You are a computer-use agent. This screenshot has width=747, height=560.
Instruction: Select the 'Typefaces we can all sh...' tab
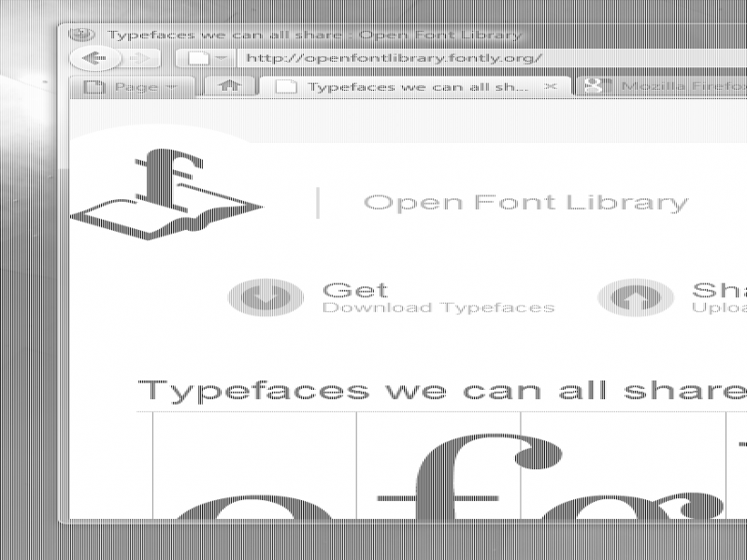coord(414,87)
